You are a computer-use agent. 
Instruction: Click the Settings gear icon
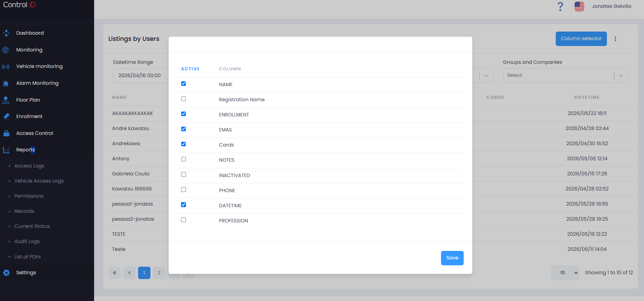[x=6, y=273]
